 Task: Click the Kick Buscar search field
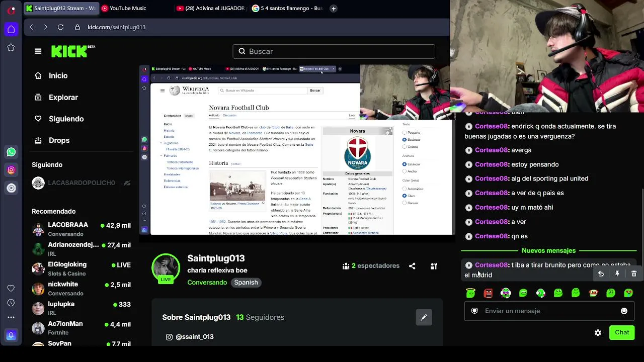pos(334,51)
